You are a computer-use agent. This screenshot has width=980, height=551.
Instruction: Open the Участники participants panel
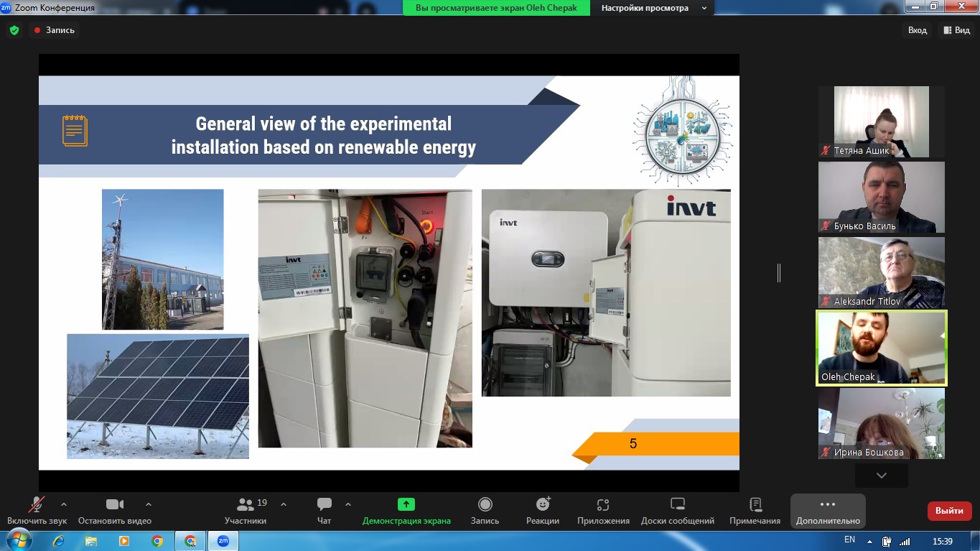click(x=246, y=511)
